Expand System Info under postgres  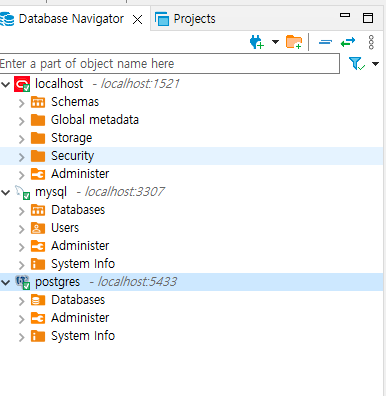tap(21, 337)
